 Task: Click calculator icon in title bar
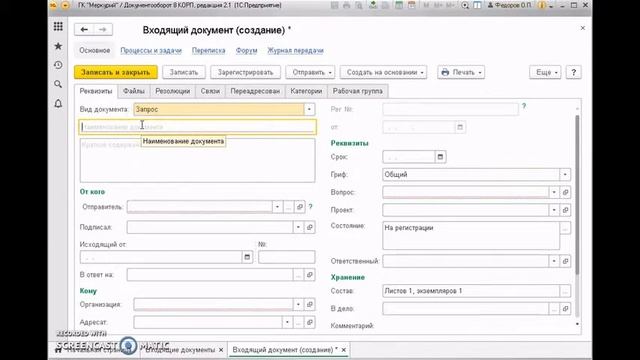[x=399, y=5]
